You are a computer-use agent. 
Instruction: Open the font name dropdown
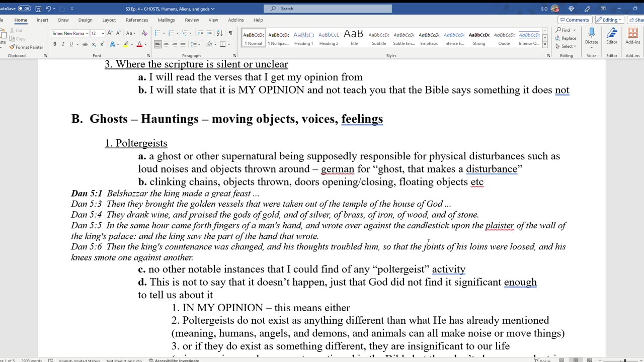coord(87,33)
